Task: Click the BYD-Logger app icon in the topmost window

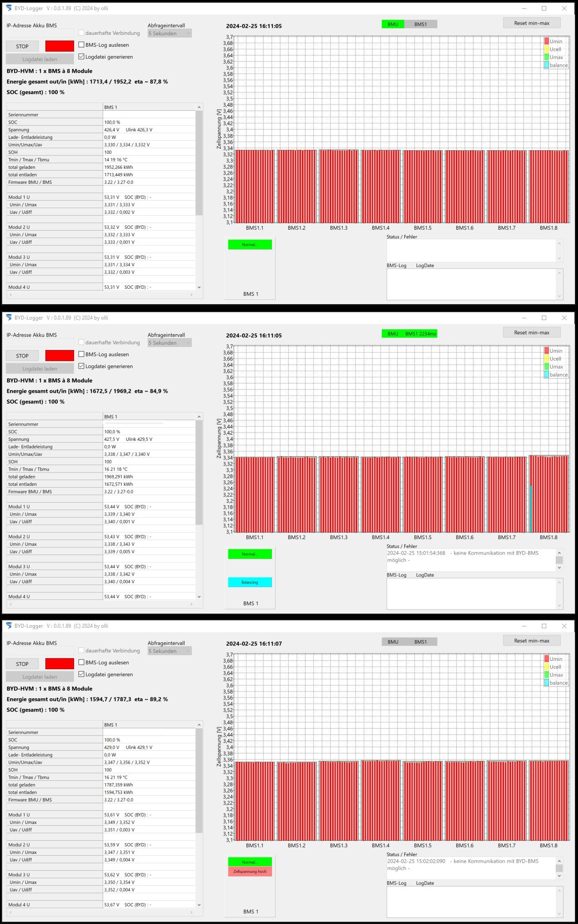Action: pyautogui.click(x=8, y=8)
